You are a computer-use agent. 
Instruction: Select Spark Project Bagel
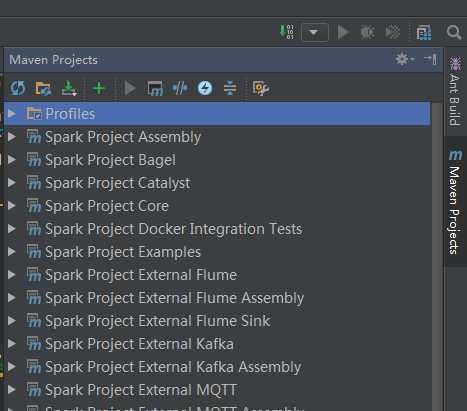[217, 160]
